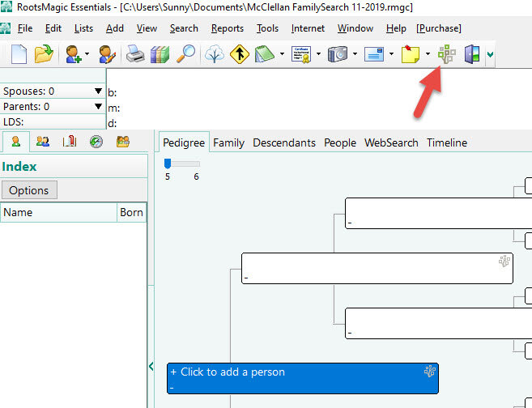Open dropdown arrow next to certificate icon
This screenshot has height=408, width=532.
tap(318, 54)
